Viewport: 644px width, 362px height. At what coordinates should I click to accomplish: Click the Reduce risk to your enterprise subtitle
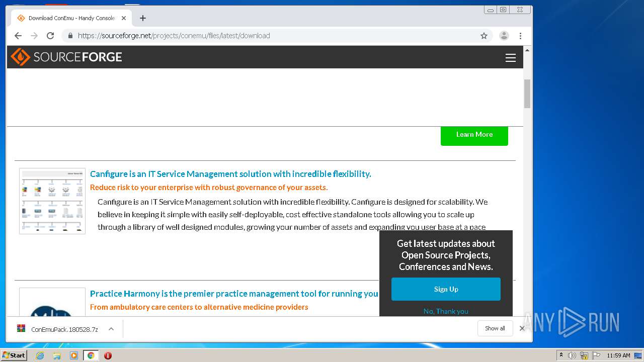[x=209, y=188]
